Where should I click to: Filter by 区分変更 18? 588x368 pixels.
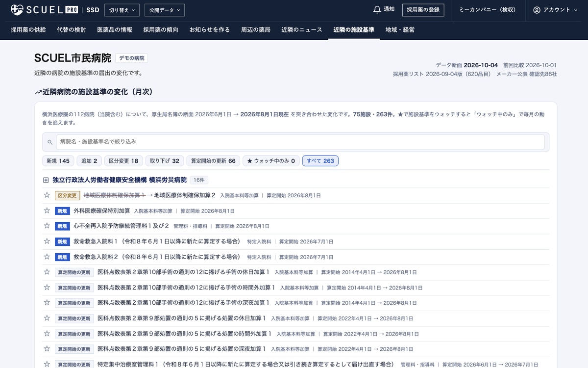123,161
